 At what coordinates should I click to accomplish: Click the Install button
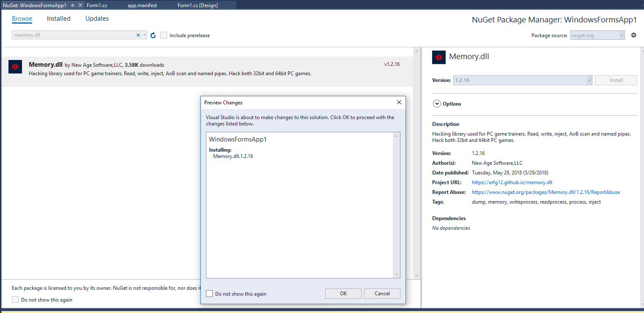[616, 80]
